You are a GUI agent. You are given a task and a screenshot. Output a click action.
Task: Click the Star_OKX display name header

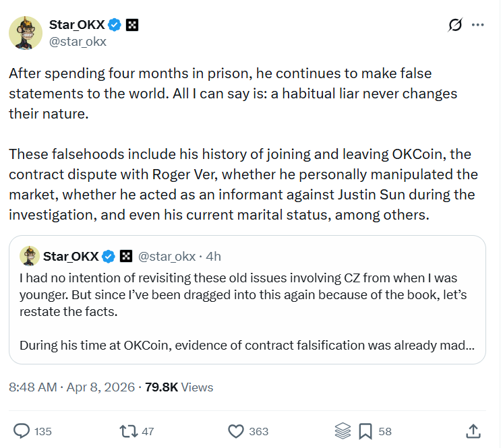point(78,25)
